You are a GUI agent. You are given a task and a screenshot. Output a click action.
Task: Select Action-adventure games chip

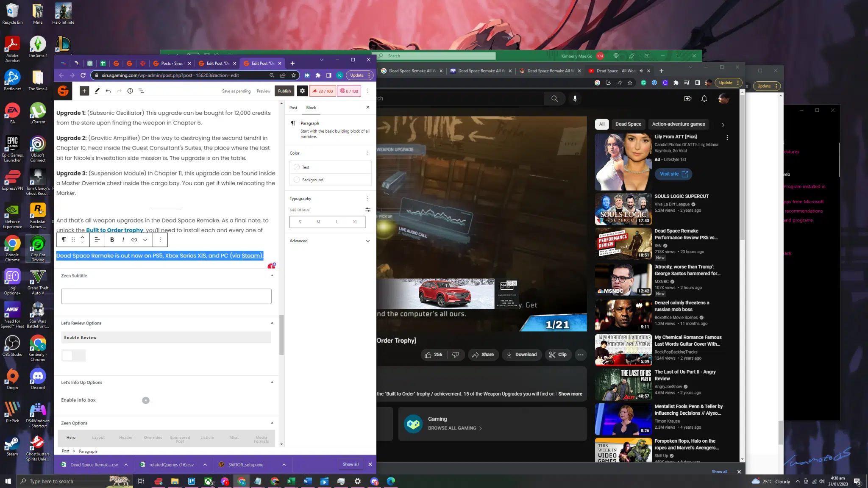click(679, 124)
